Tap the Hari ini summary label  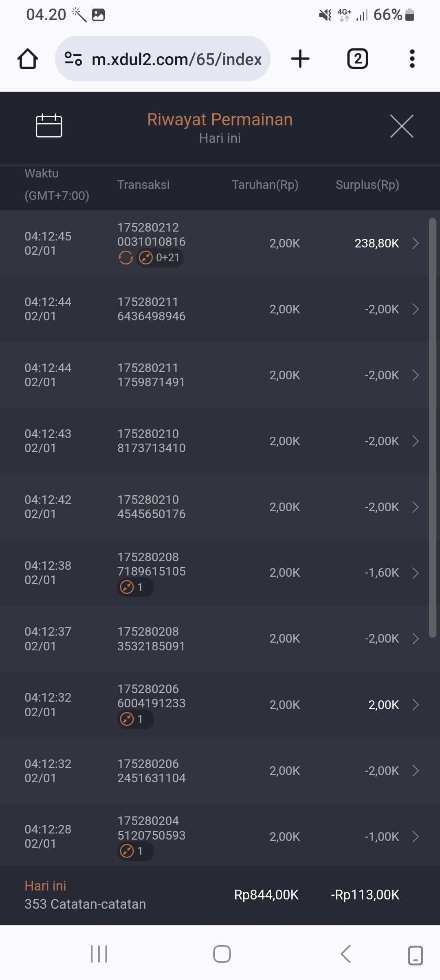[45, 886]
